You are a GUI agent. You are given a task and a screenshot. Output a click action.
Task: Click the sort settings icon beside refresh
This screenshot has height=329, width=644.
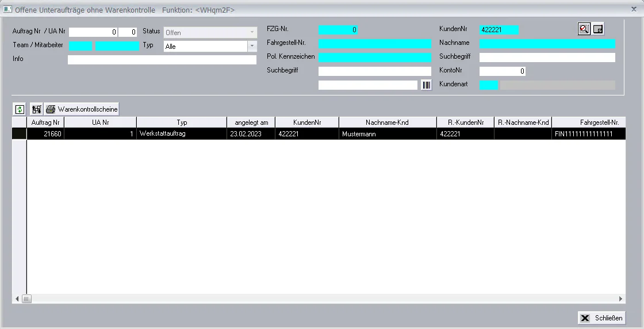pyautogui.click(x=37, y=109)
